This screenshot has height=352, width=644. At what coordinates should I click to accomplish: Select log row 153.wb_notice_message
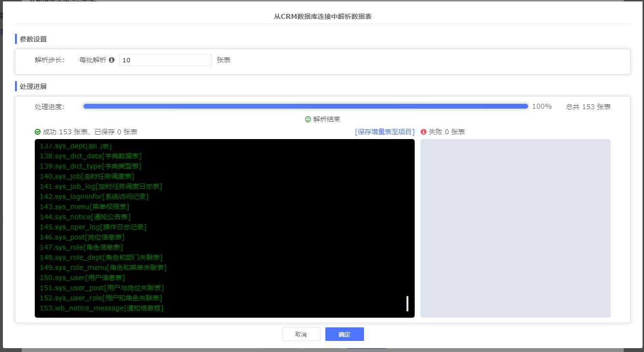coord(101,308)
